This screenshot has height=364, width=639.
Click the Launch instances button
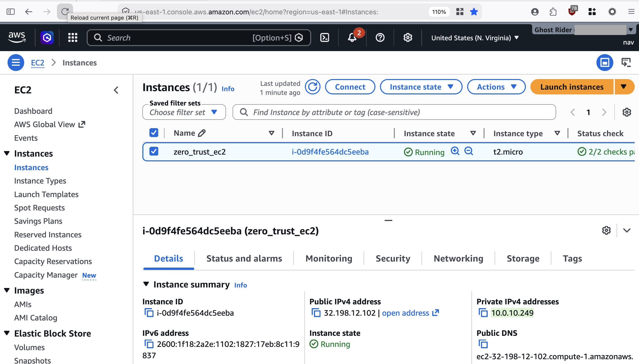[572, 87]
